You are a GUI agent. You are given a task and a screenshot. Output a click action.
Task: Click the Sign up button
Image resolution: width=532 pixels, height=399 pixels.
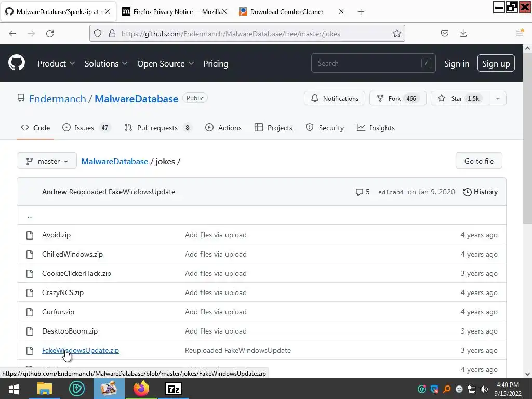(496, 63)
